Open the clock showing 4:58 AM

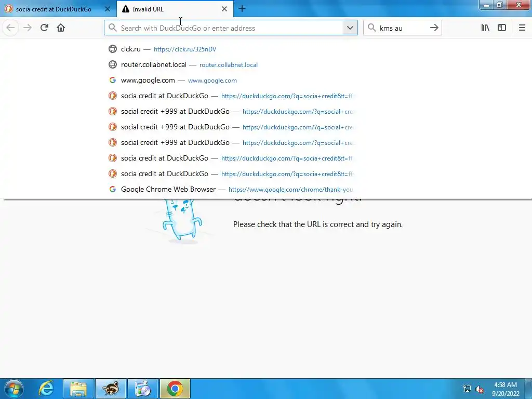(506, 389)
